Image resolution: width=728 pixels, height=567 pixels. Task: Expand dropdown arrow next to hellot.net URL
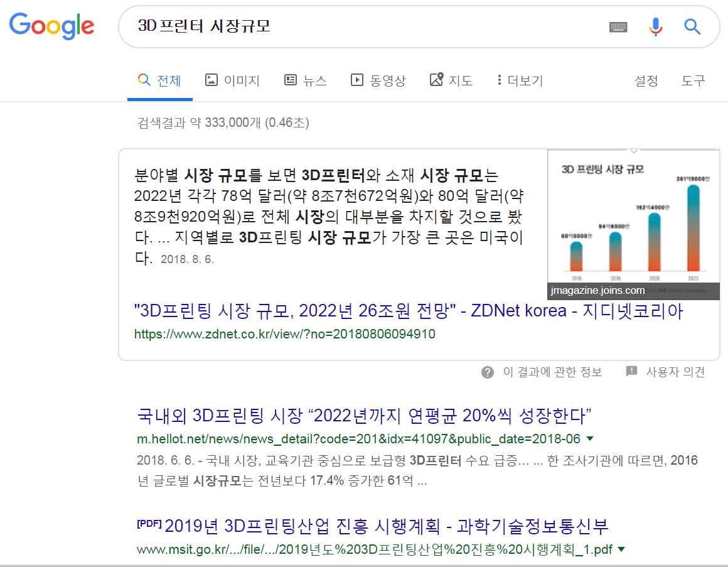590,438
